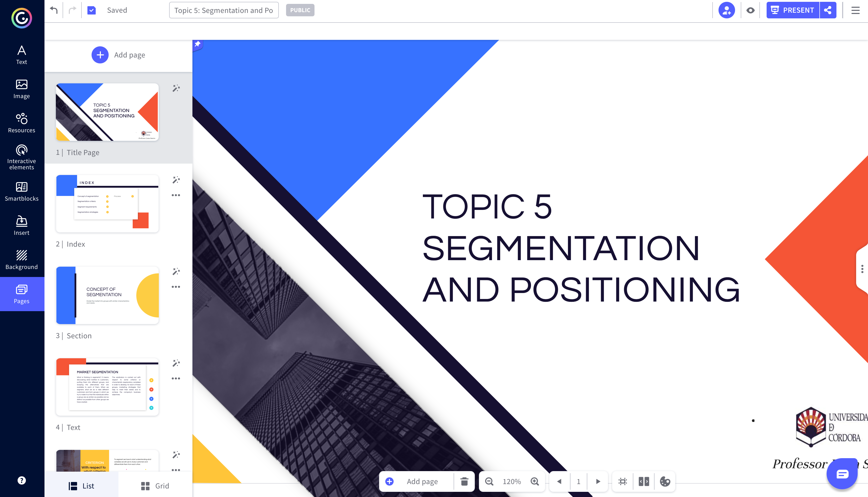
Task: Open the Resources panel
Action: click(21, 123)
